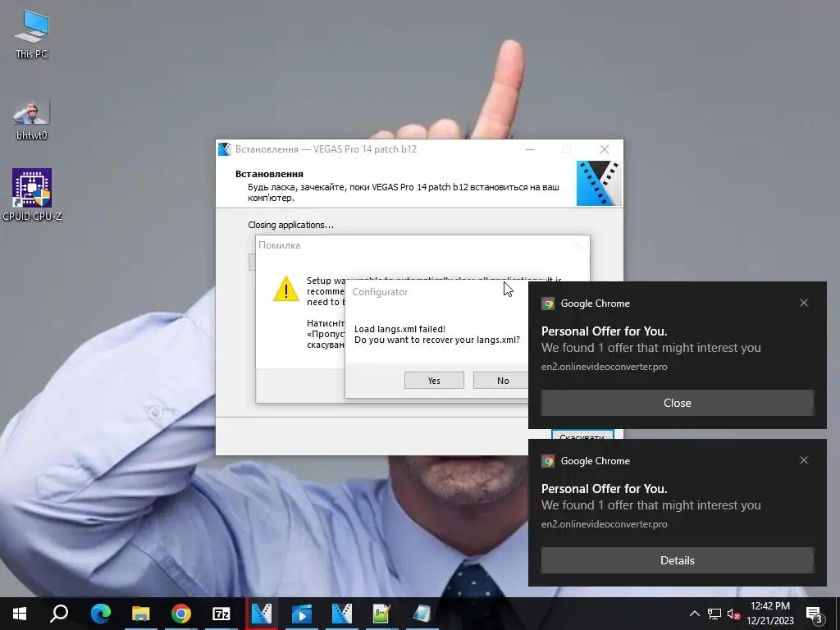Viewport: 840px width, 630px height.
Task: Click Yes in the Configurator dialog
Action: pos(434,381)
